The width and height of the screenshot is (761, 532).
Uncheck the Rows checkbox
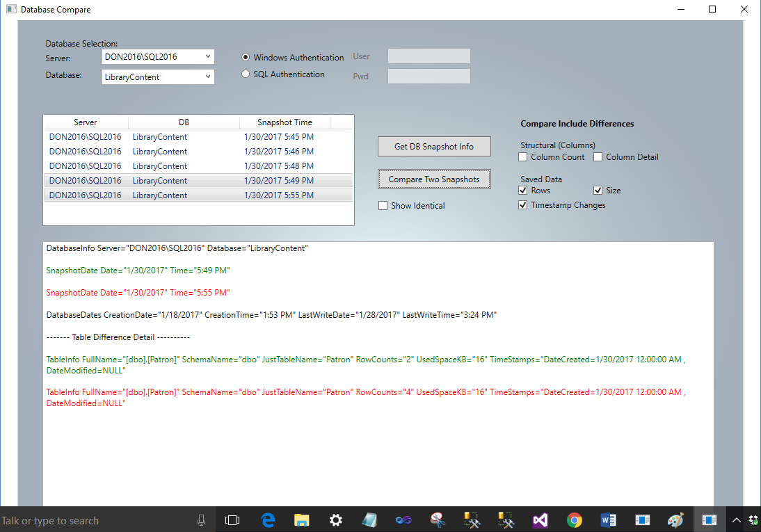(x=522, y=191)
